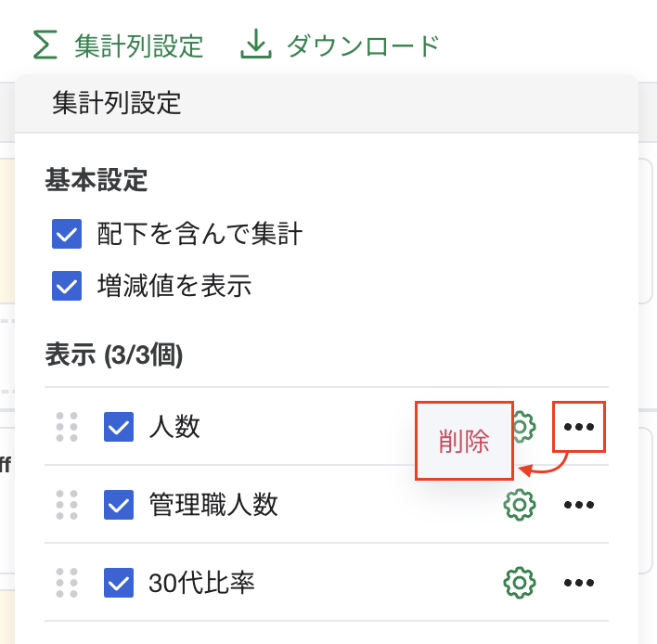Toggle the 30代比率 column checkbox
The image size is (657, 644).
click(119, 583)
